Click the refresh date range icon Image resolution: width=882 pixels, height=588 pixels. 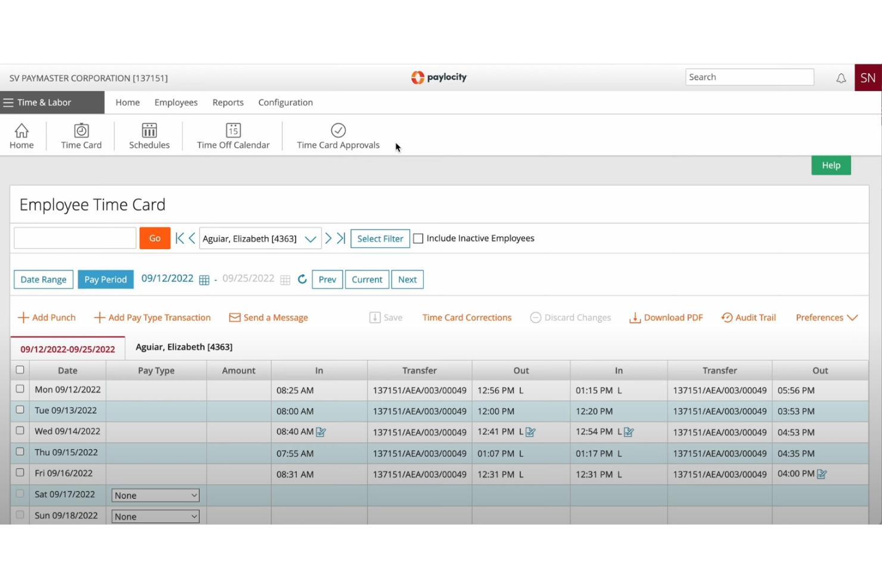302,279
